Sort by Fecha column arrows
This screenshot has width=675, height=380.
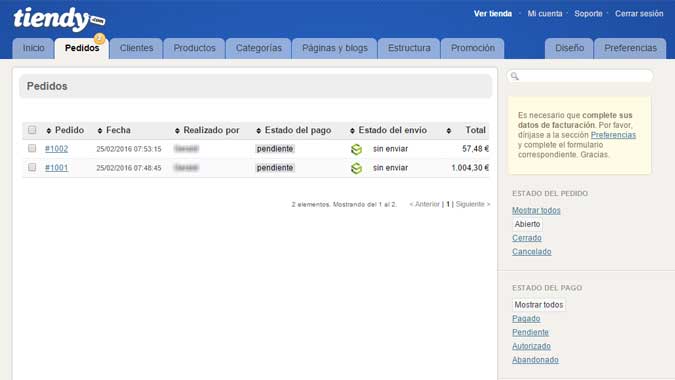coord(100,130)
